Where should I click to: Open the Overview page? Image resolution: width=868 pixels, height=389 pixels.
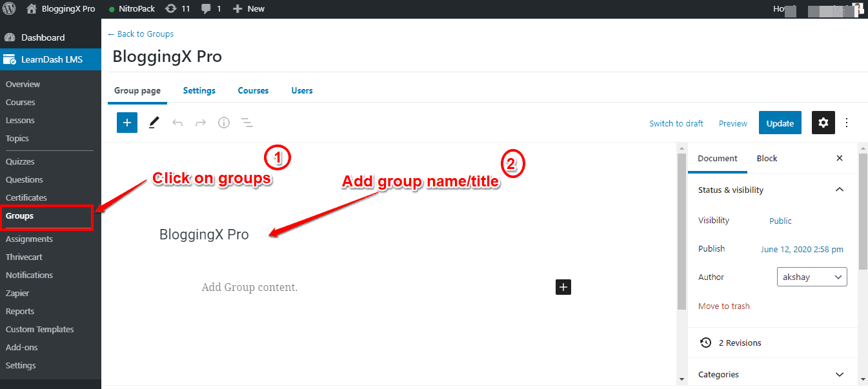23,85
